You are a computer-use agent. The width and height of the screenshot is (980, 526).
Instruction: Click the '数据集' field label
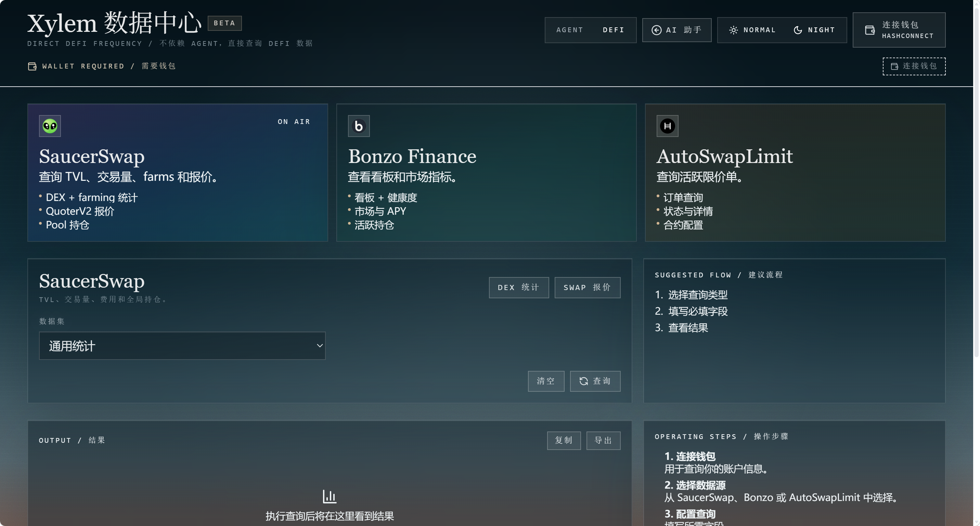click(x=52, y=321)
